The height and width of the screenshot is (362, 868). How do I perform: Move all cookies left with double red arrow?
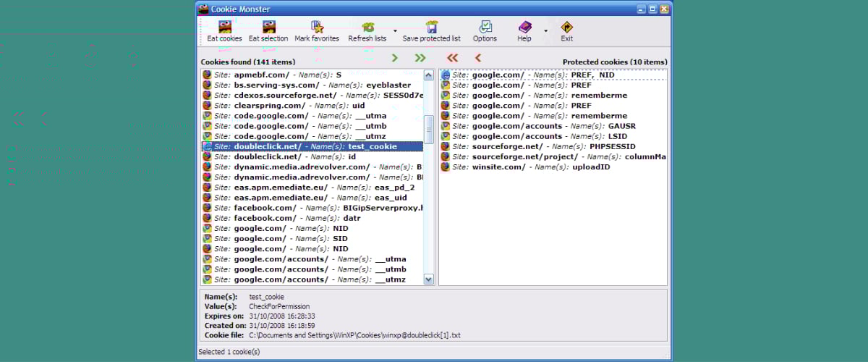pyautogui.click(x=453, y=58)
